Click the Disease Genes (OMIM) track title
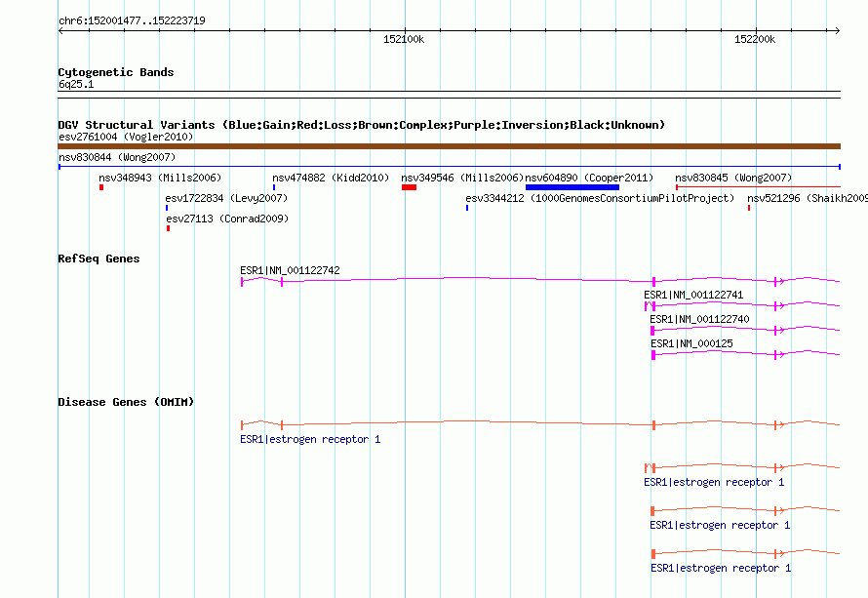Viewport: 868px width, 598px height. [x=126, y=402]
